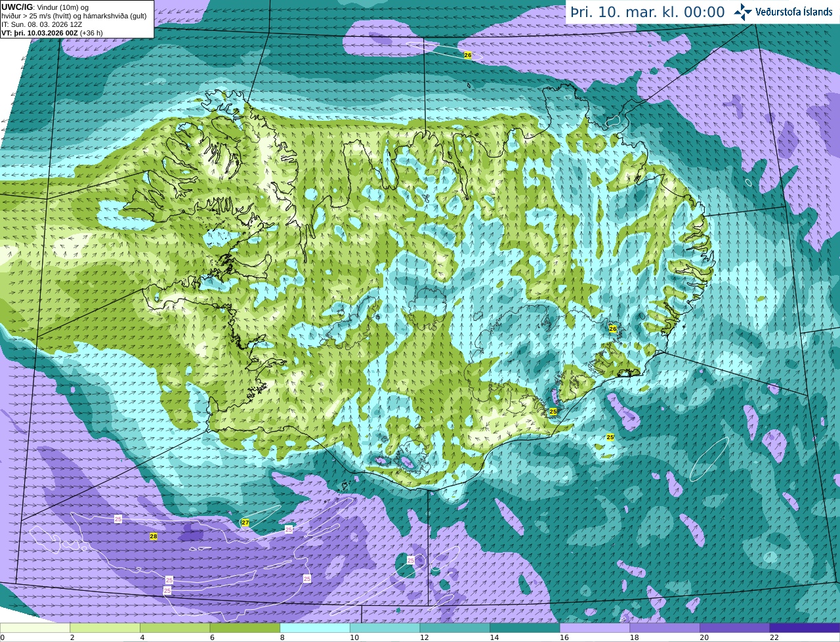Click the legend scale value 8
The height and width of the screenshot is (642, 840).
coord(282,637)
